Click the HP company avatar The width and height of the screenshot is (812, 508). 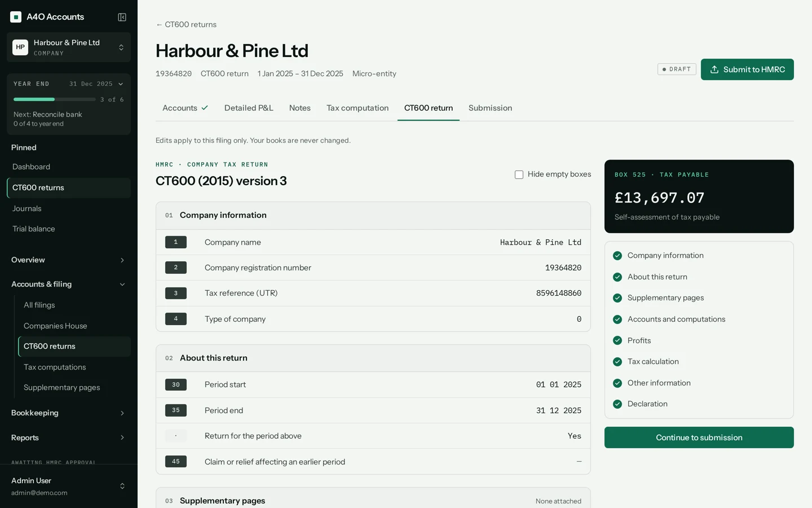pyautogui.click(x=20, y=47)
